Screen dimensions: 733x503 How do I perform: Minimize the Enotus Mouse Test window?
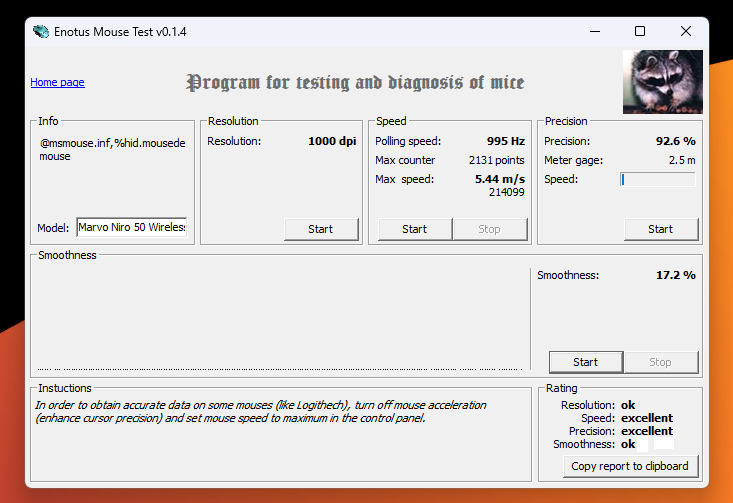(594, 31)
